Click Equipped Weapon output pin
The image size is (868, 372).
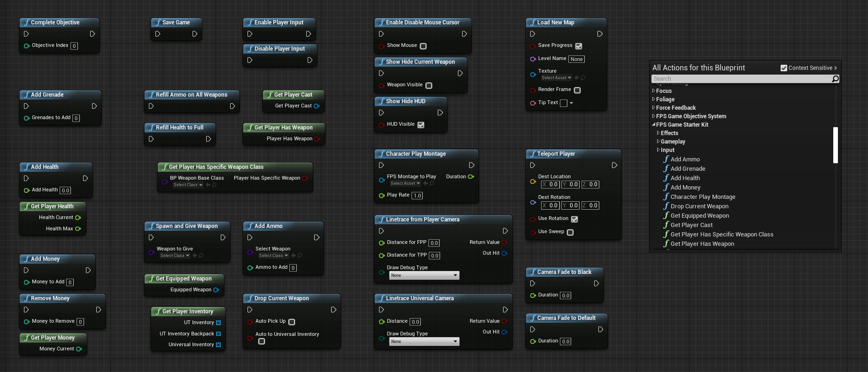coord(216,290)
